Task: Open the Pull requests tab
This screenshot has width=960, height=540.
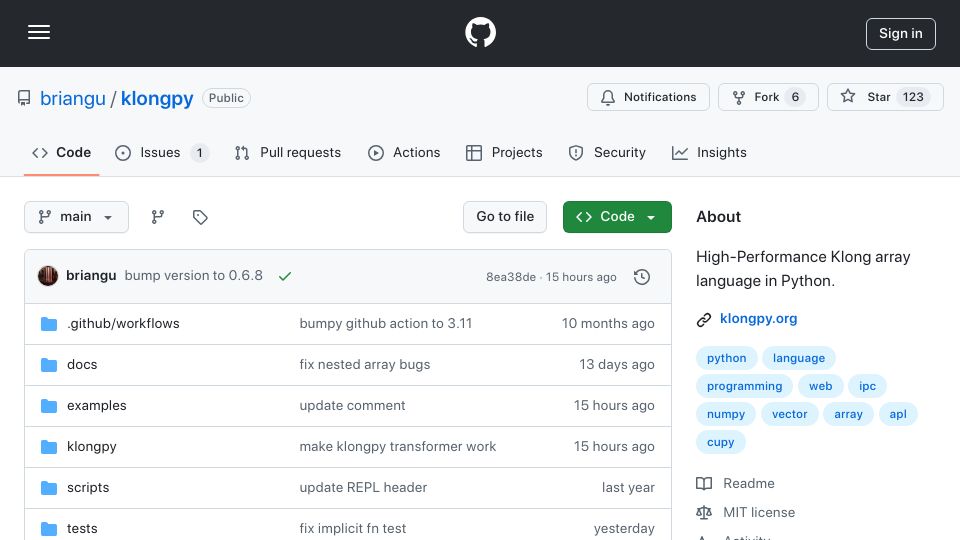Action: click(x=288, y=152)
